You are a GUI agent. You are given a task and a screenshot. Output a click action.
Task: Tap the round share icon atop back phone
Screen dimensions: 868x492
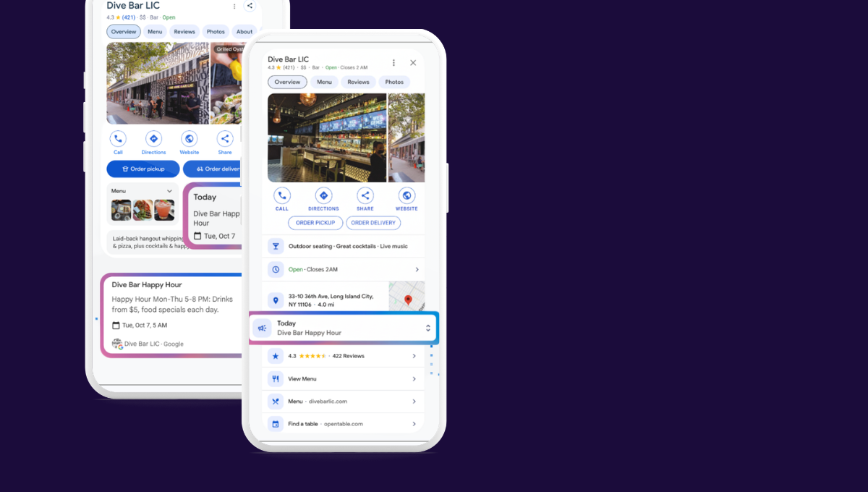pyautogui.click(x=250, y=6)
